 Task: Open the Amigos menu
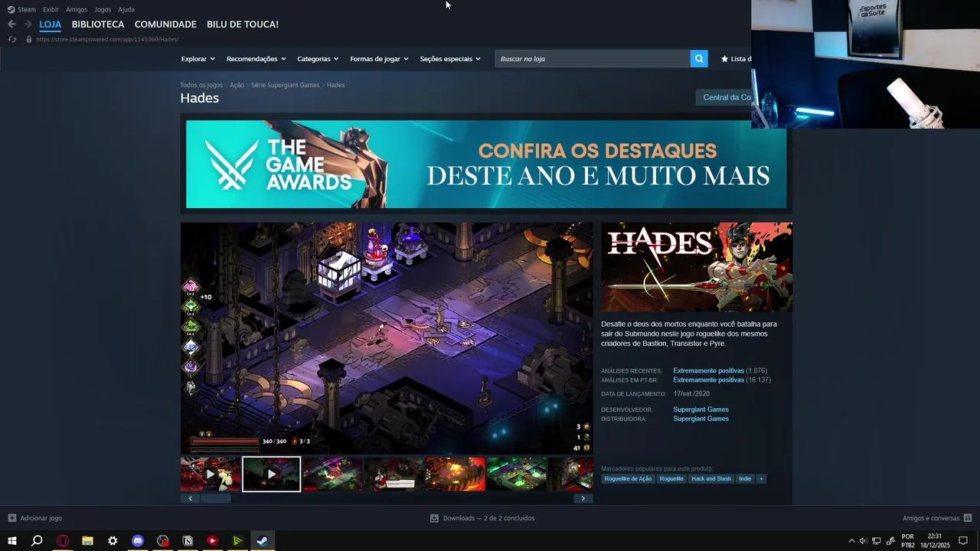point(77,9)
